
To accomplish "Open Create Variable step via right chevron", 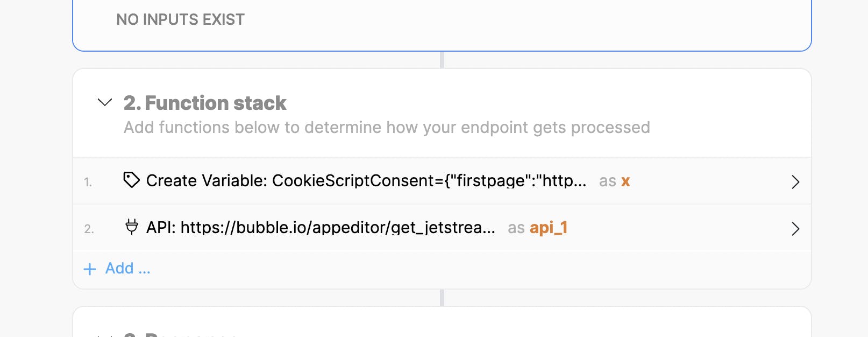I will pos(795,182).
